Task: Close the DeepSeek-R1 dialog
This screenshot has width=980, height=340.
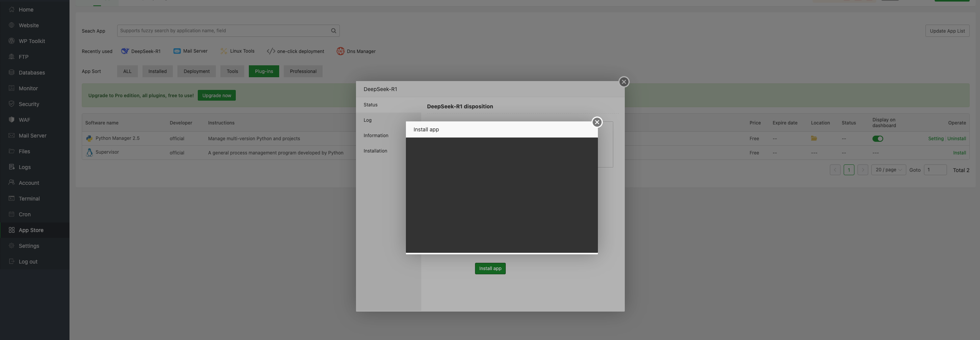Action: click(x=624, y=82)
